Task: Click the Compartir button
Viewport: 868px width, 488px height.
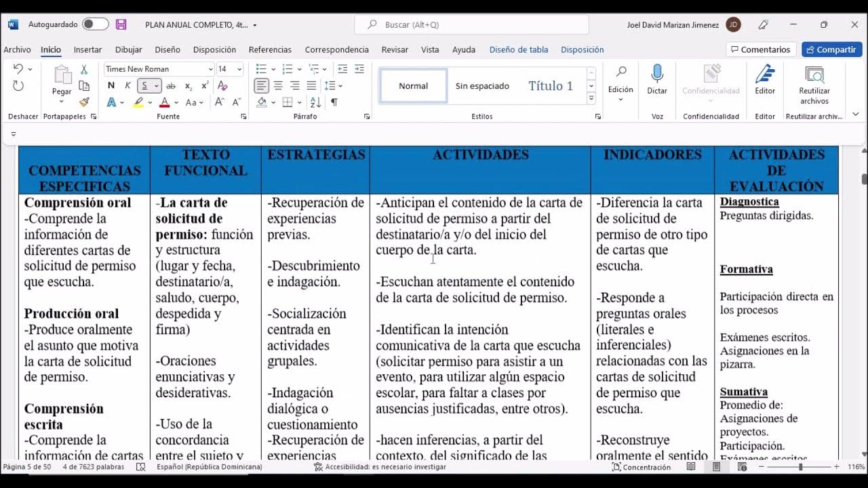Action: point(832,49)
